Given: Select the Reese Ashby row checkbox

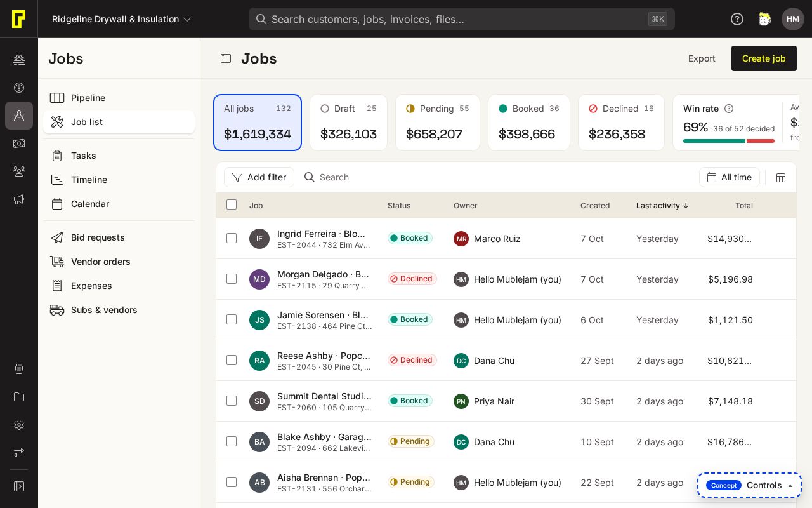Looking at the screenshot, I should coord(232,360).
